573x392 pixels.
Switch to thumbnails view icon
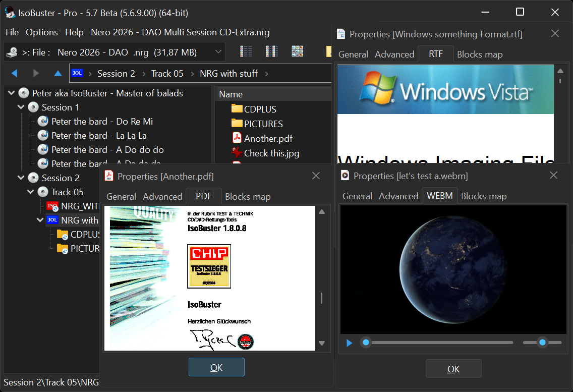[x=298, y=51]
